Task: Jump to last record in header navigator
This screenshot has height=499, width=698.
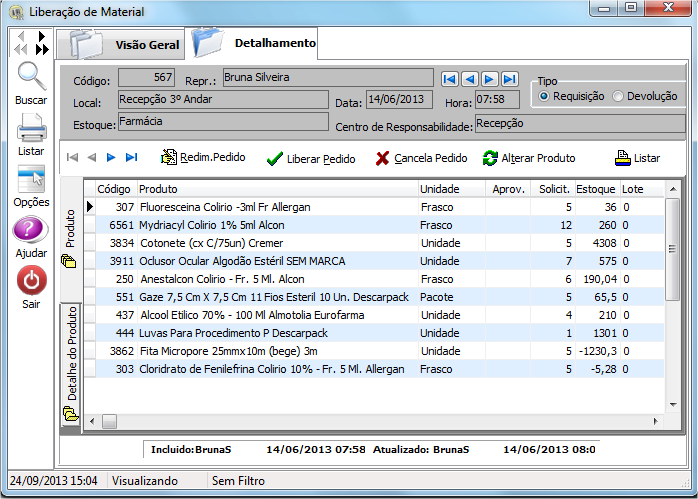Action: coord(510,79)
